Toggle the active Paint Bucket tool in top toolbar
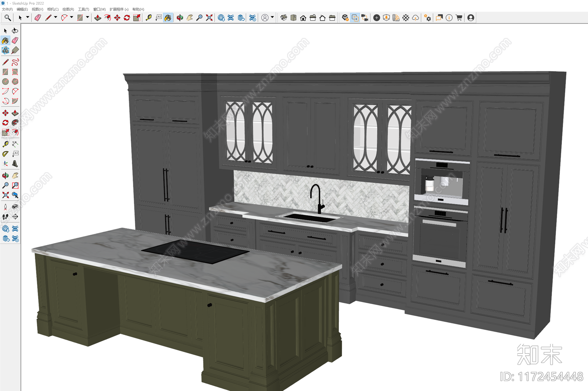The width and height of the screenshot is (588, 391). pos(168,18)
